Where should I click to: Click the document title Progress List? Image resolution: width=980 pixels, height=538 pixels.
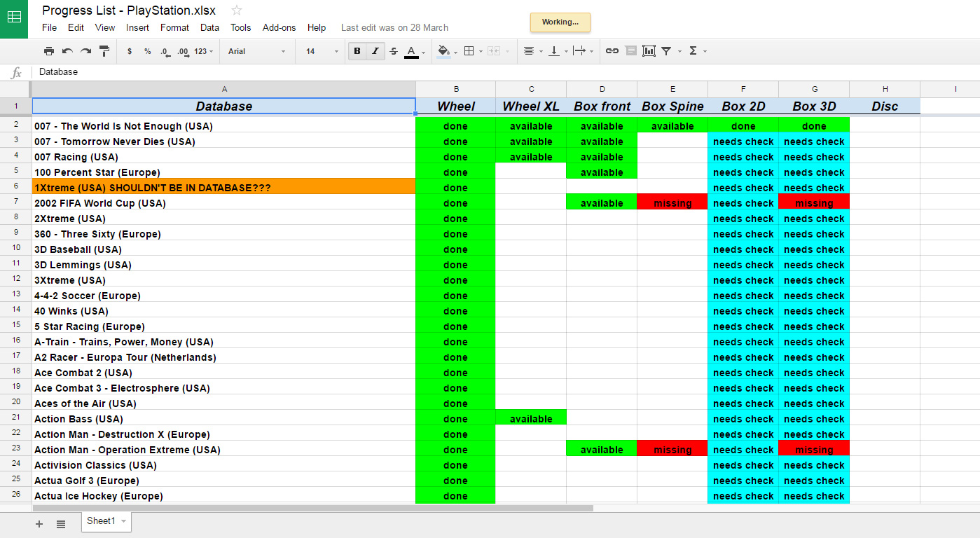[129, 10]
